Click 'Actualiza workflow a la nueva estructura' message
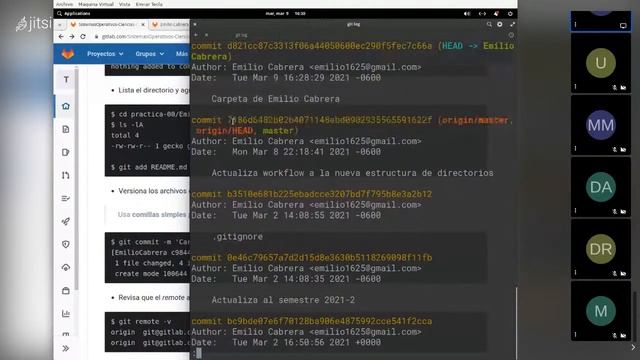The image size is (640, 360). pyautogui.click(x=352, y=173)
